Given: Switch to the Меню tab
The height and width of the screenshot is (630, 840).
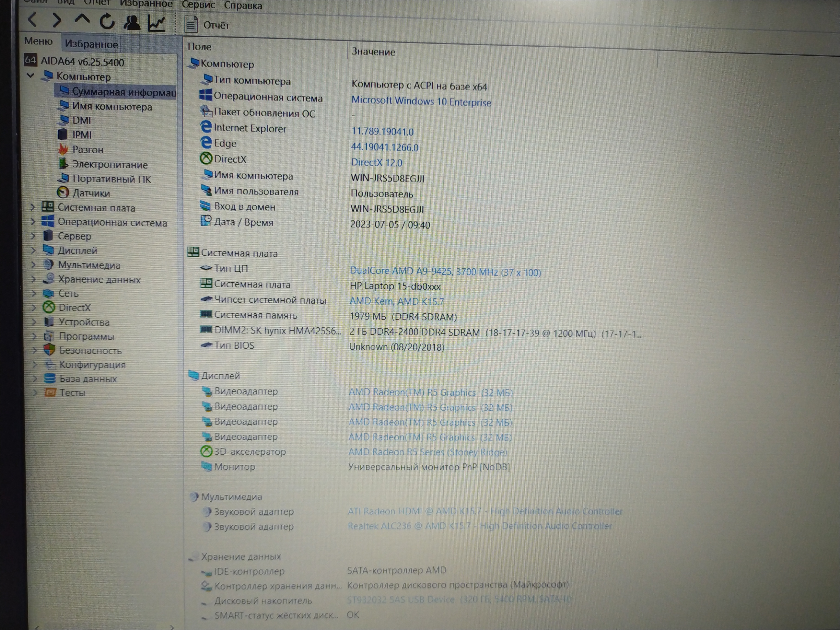Looking at the screenshot, I should pyautogui.click(x=38, y=41).
